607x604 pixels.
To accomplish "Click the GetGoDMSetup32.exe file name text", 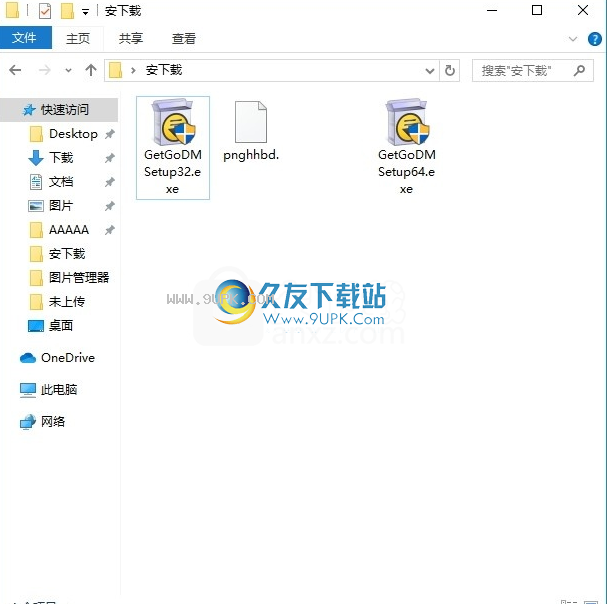I will pos(173,172).
